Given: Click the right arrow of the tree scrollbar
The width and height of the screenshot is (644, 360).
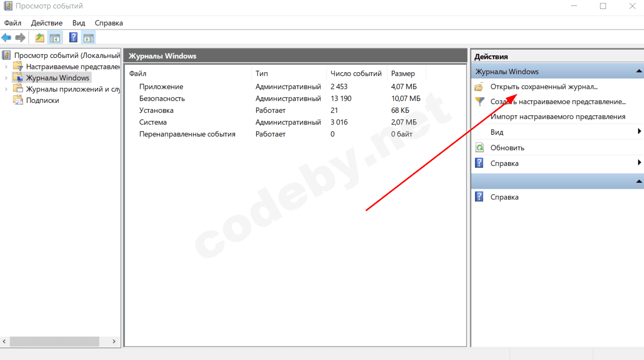Looking at the screenshot, I should point(114,342).
